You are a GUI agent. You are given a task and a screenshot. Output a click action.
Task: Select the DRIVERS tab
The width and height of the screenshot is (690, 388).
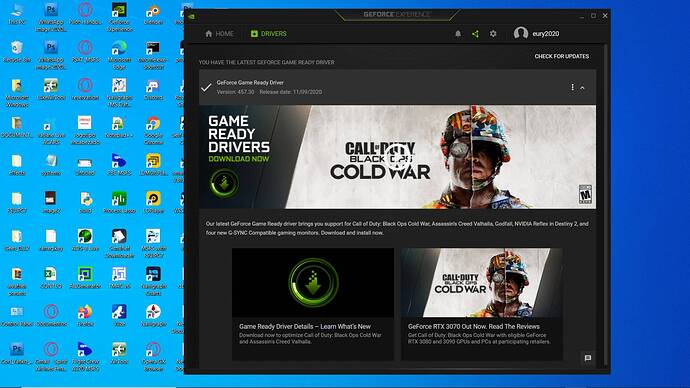[268, 34]
